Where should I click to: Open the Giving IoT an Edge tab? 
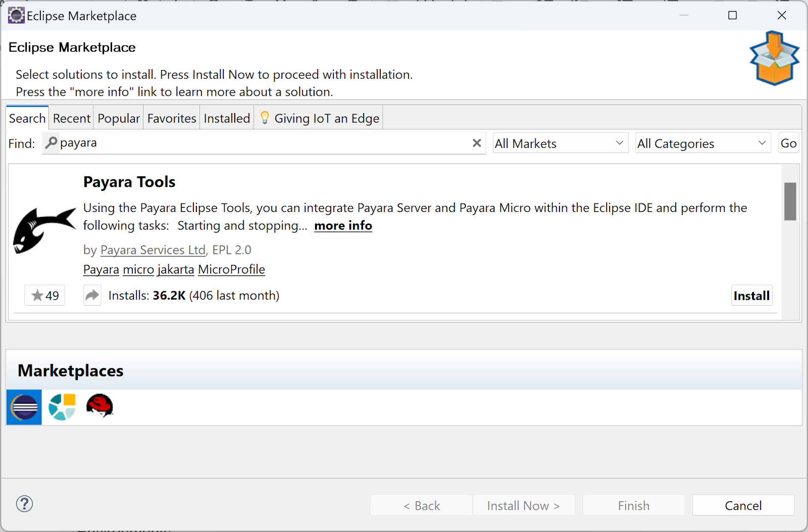(319, 118)
